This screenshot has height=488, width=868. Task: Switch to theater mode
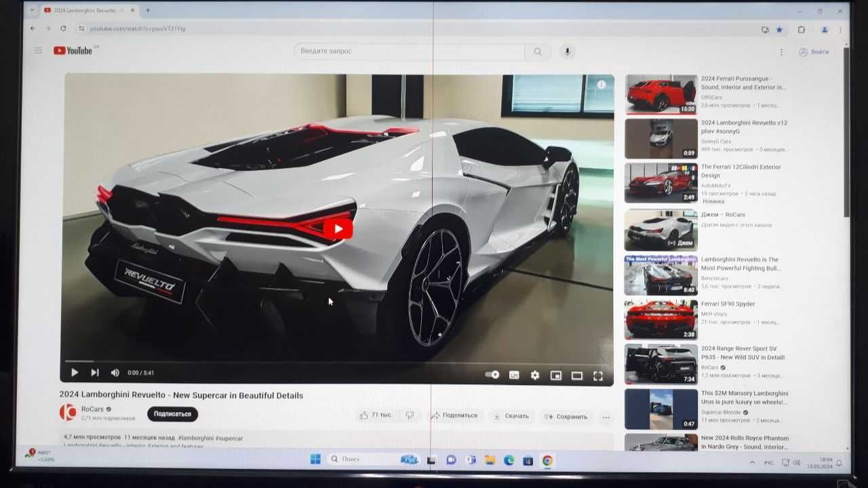point(577,375)
